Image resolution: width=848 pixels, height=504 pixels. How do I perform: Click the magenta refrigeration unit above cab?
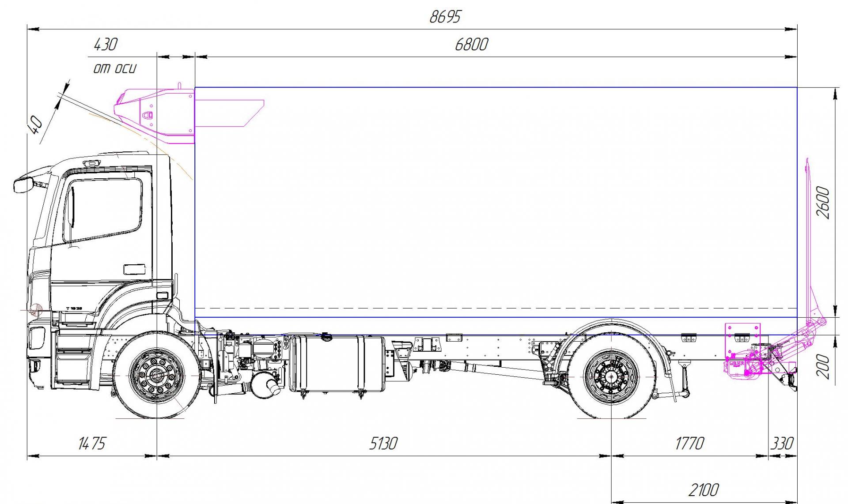(x=155, y=116)
